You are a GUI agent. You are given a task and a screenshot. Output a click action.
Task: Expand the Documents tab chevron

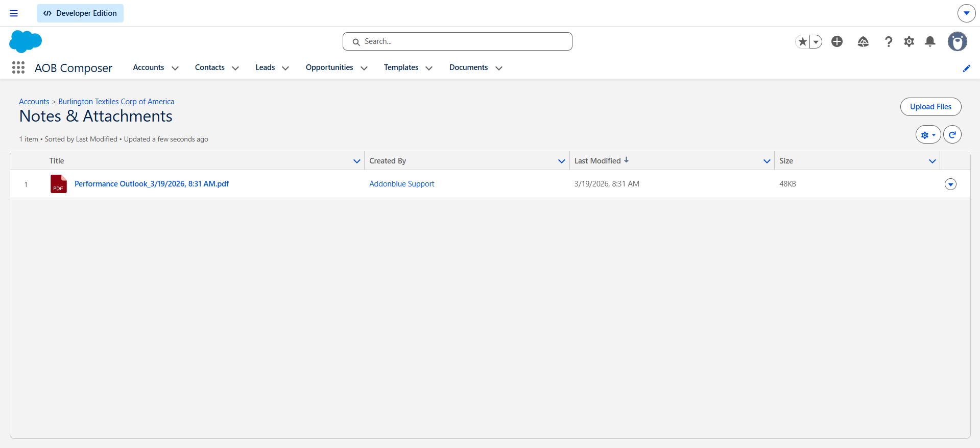(499, 68)
